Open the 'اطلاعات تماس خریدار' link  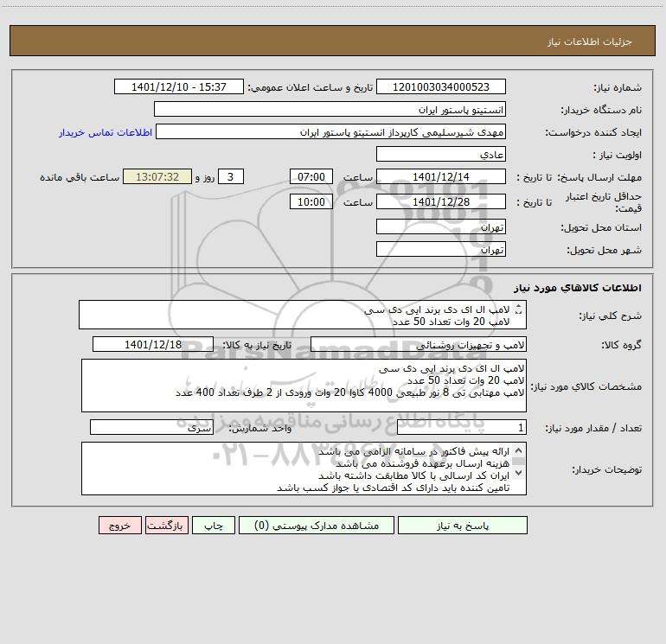point(106,132)
